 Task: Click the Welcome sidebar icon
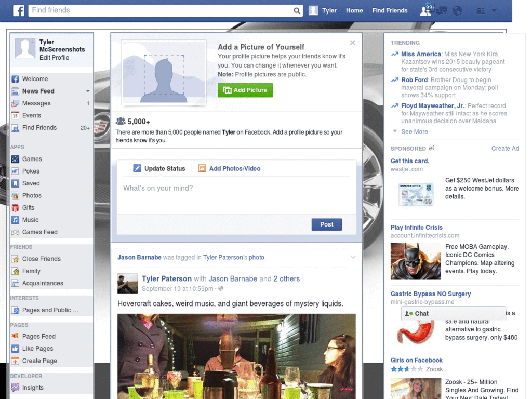pos(15,79)
